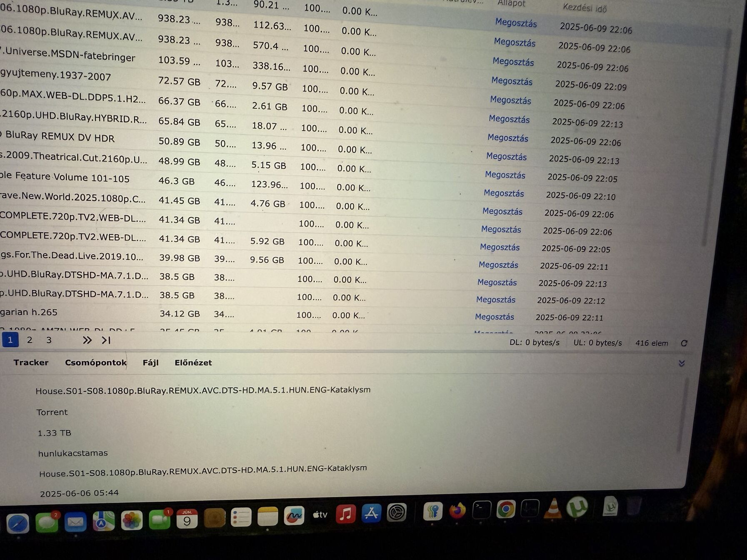The height and width of the screenshot is (560, 747).
Task: Click the 1.33 TB size in details panel
Action: 55,433
